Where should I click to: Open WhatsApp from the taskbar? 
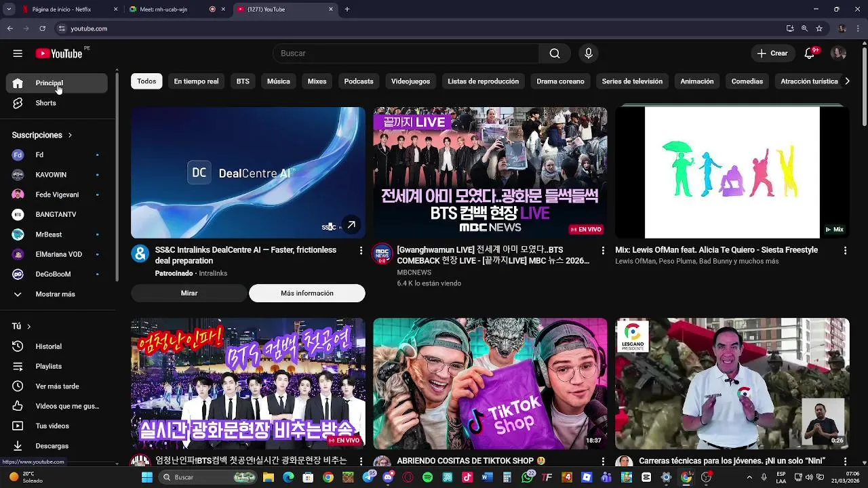tap(528, 477)
